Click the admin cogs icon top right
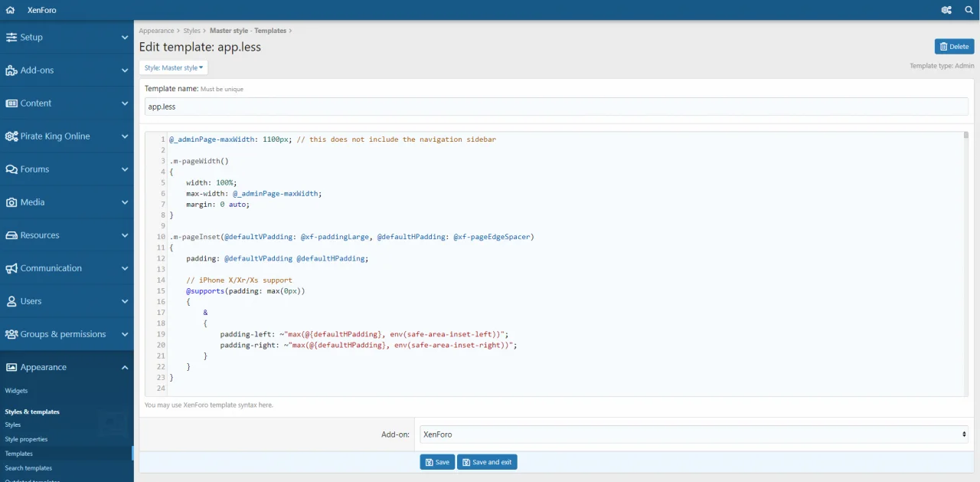This screenshot has height=482, width=980. point(946,10)
